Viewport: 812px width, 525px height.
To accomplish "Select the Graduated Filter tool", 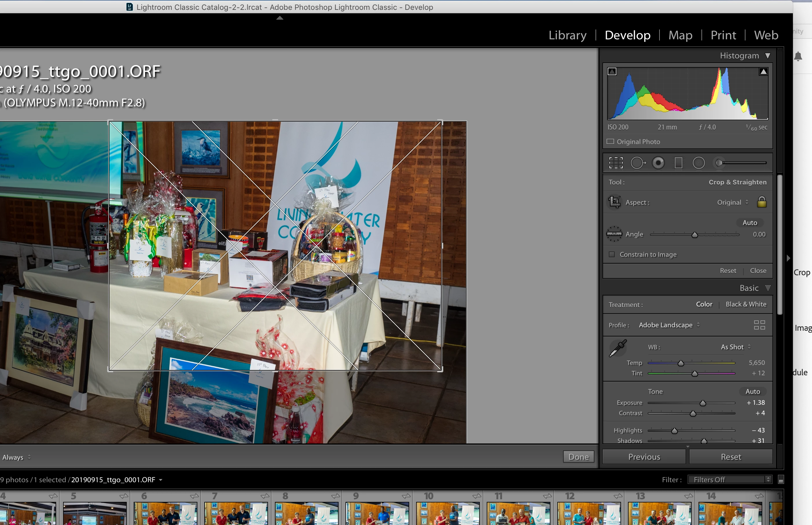I will tap(679, 163).
